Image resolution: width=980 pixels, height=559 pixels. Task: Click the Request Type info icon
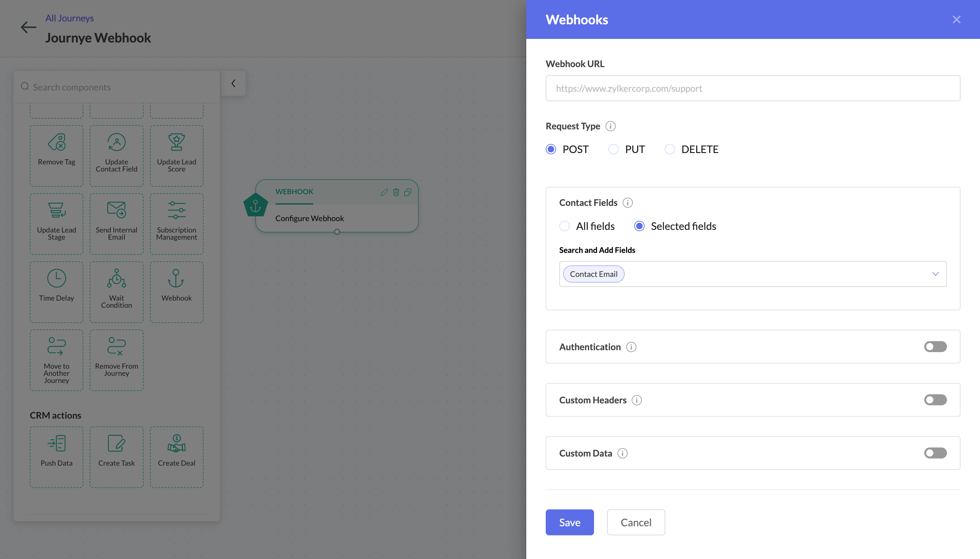click(x=610, y=126)
